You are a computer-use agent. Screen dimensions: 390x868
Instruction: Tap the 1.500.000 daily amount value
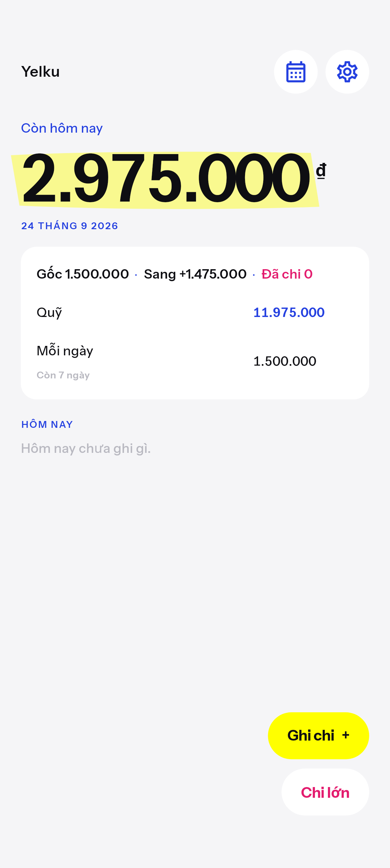pyautogui.click(x=285, y=361)
